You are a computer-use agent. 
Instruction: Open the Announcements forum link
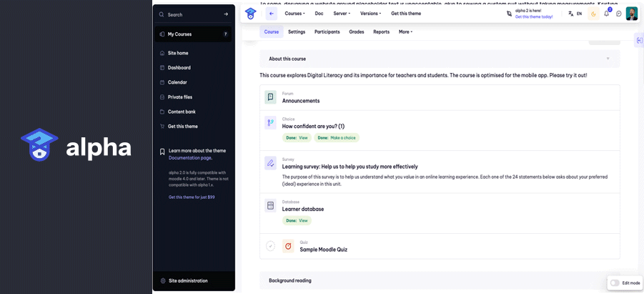coord(301,101)
